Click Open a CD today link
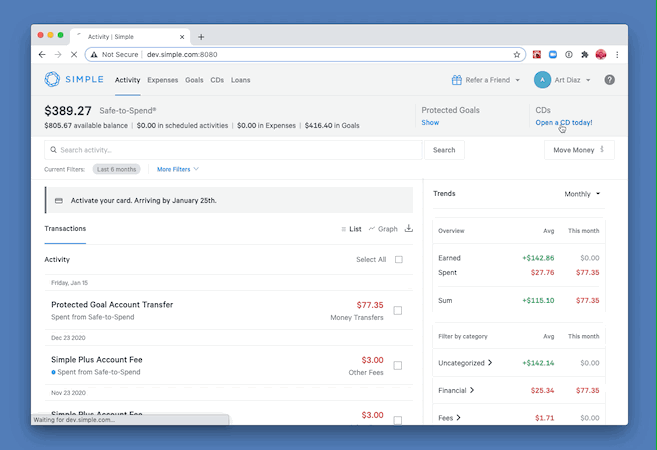 (564, 122)
